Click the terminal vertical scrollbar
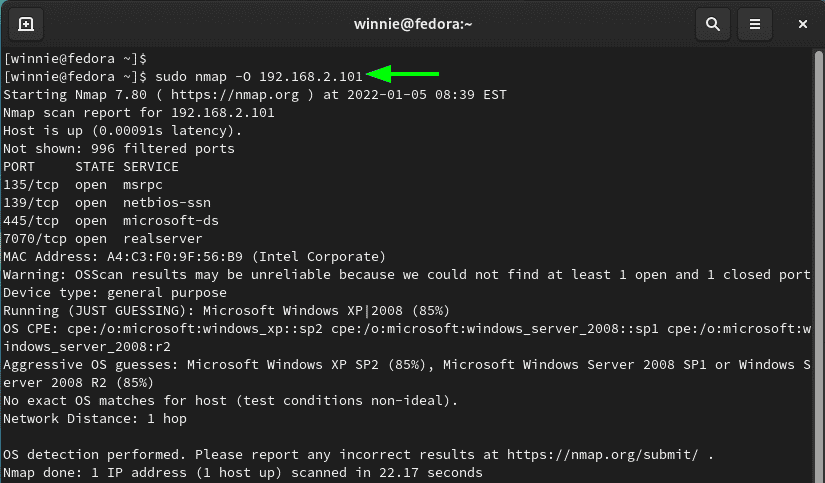 tap(818, 263)
